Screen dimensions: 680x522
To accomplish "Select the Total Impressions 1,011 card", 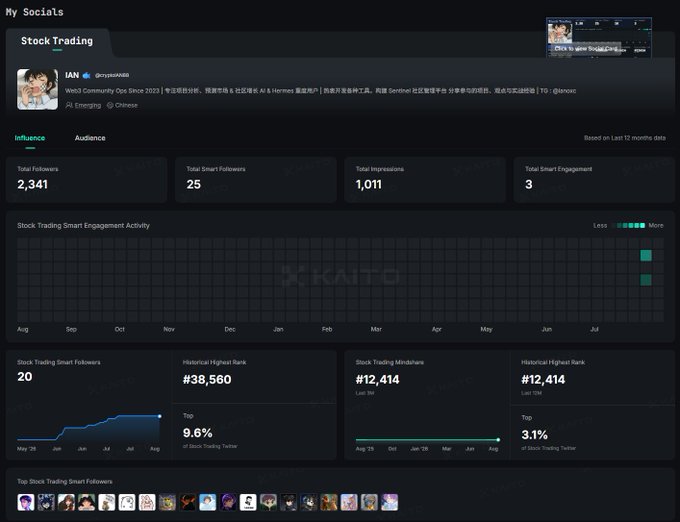I will pyautogui.click(x=425, y=179).
